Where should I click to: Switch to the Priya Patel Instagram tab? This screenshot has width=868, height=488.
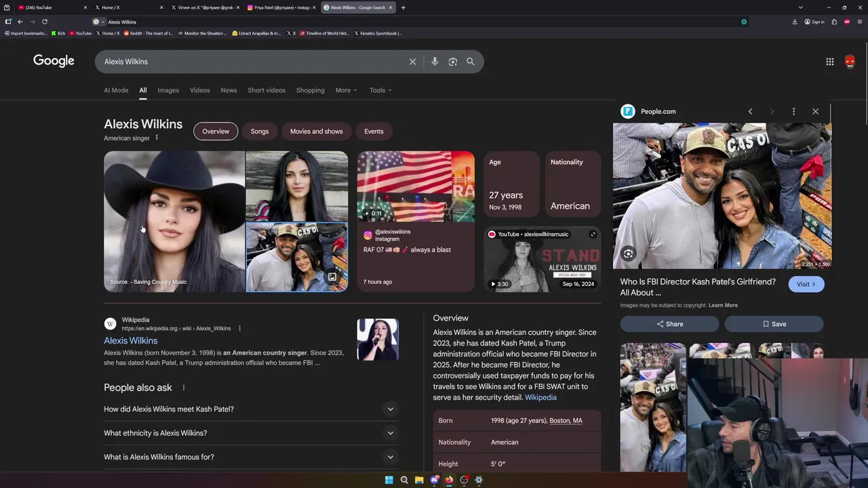(281, 7)
